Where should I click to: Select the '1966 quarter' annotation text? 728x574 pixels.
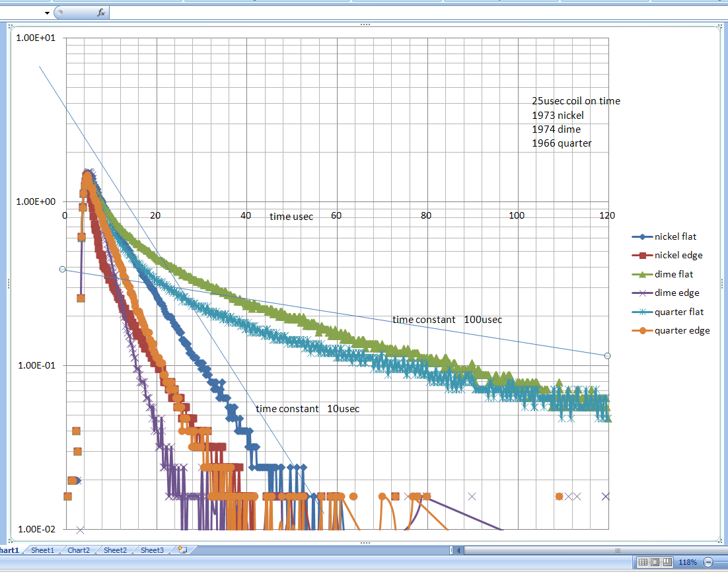[562, 143]
